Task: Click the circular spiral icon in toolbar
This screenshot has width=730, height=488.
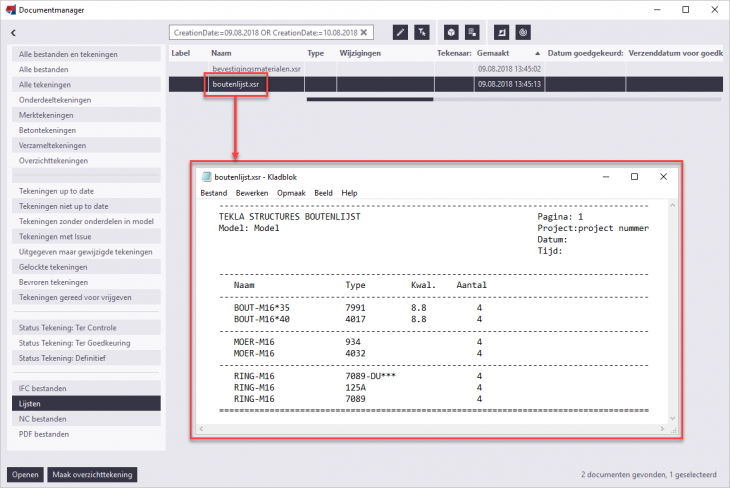Action: click(524, 32)
